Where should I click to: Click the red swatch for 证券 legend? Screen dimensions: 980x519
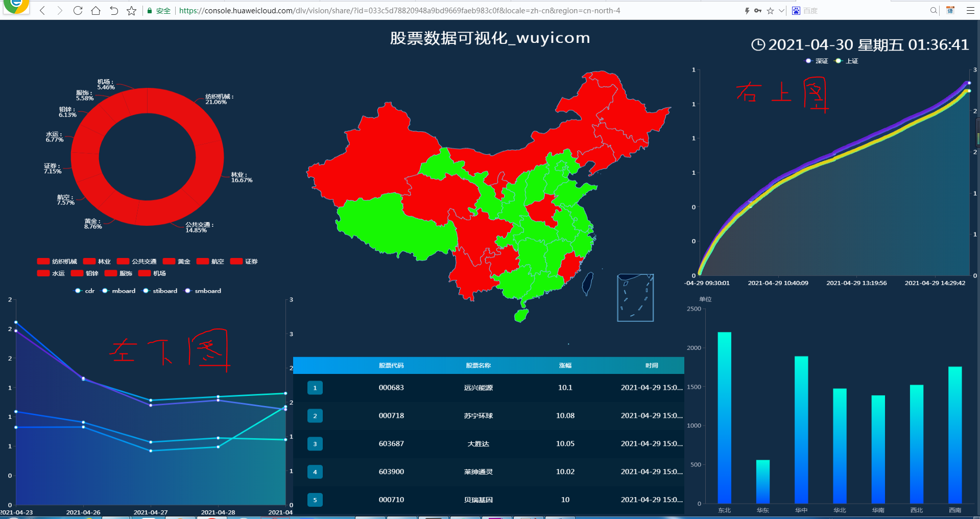pos(236,262)
